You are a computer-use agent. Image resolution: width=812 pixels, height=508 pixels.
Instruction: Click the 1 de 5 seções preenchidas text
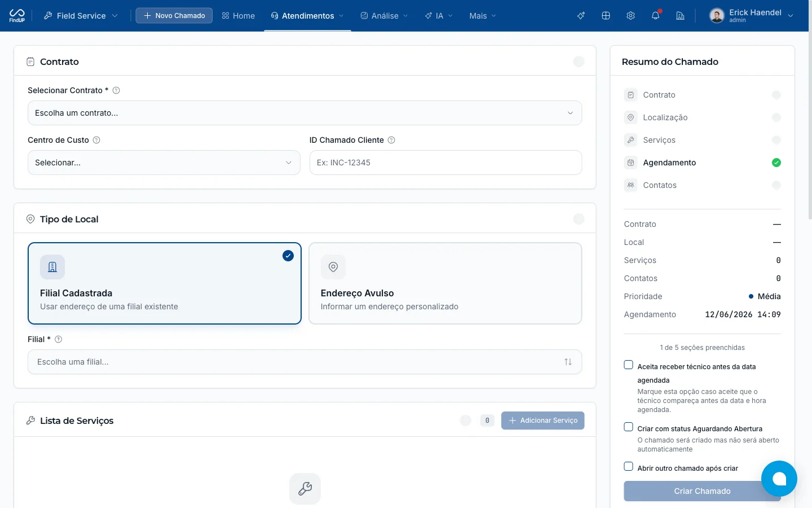tap(702, 348)
